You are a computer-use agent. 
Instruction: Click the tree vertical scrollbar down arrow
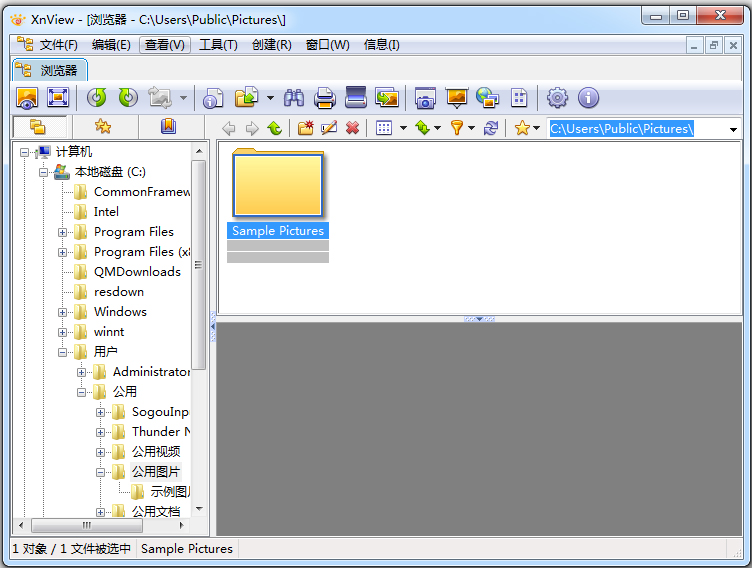pyautogui.click(x=199, y=509)
